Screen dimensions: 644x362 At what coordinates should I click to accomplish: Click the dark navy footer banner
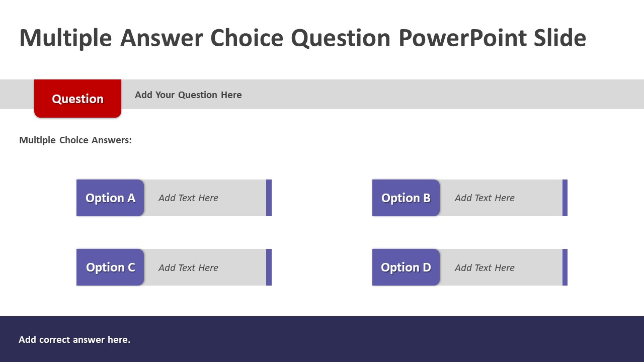pyautogui.click(x=322, y=339)
